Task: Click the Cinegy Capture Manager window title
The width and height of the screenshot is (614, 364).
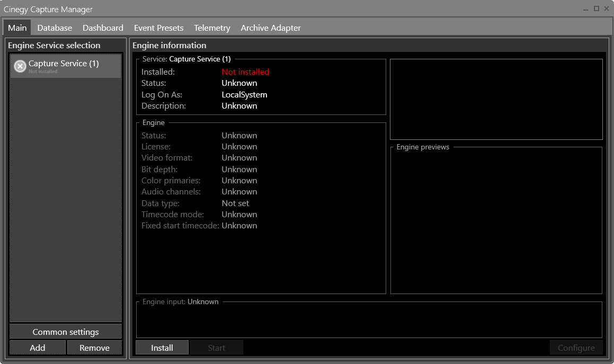Action: coord(48,10)
